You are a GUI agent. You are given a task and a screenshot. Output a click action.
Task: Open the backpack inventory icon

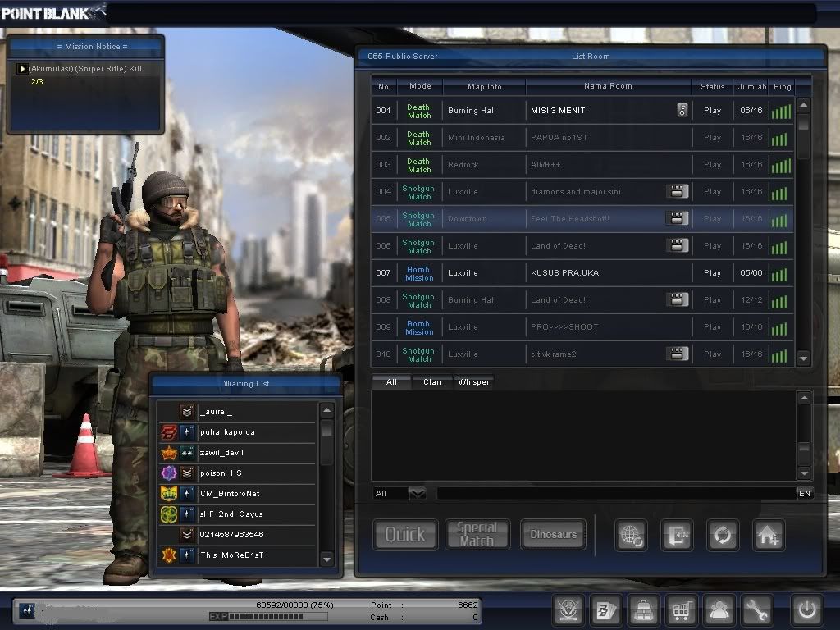[x=643, y=609]
